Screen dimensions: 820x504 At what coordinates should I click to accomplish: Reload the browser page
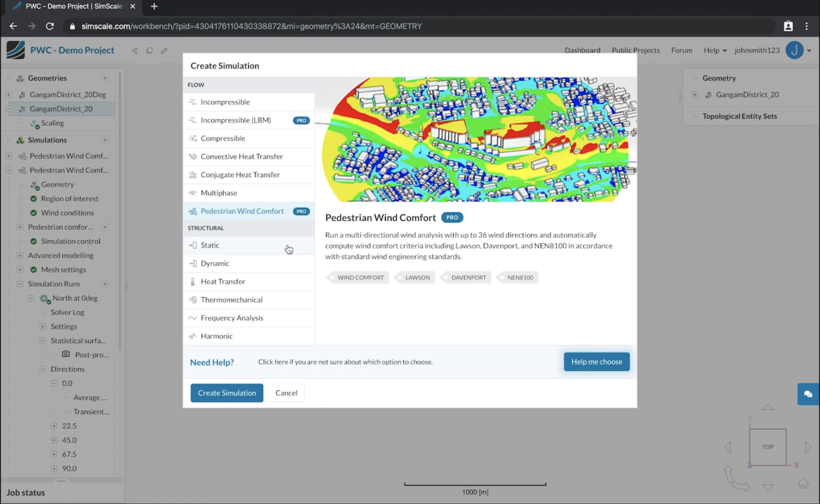50,26
